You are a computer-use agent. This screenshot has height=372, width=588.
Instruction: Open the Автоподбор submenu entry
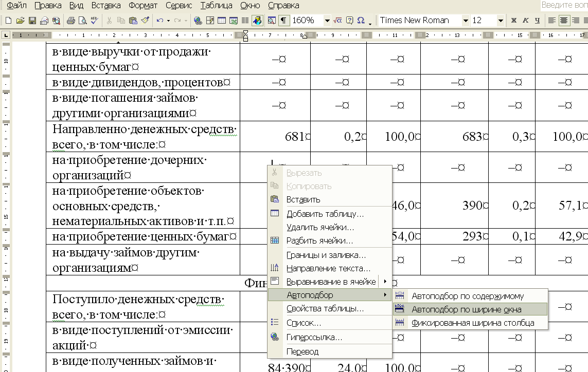(x=330, y=295)
